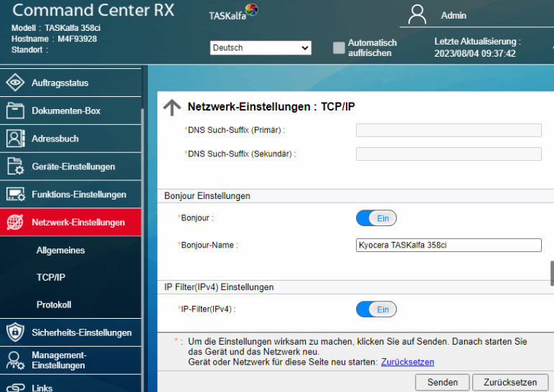Viewport: 554px width, 392px height.
Task: Select Protokoll in the sidebar
Action: tap(54, 304)
